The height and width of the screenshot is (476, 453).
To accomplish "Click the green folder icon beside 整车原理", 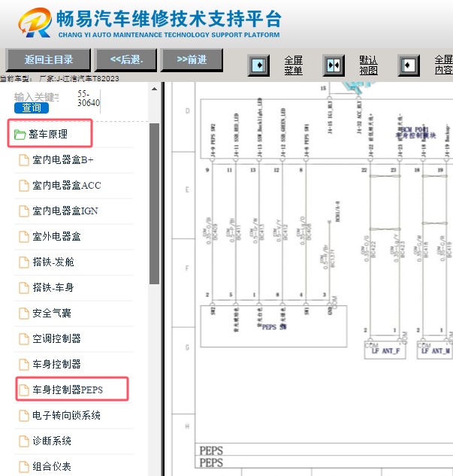I will point(20,134).
